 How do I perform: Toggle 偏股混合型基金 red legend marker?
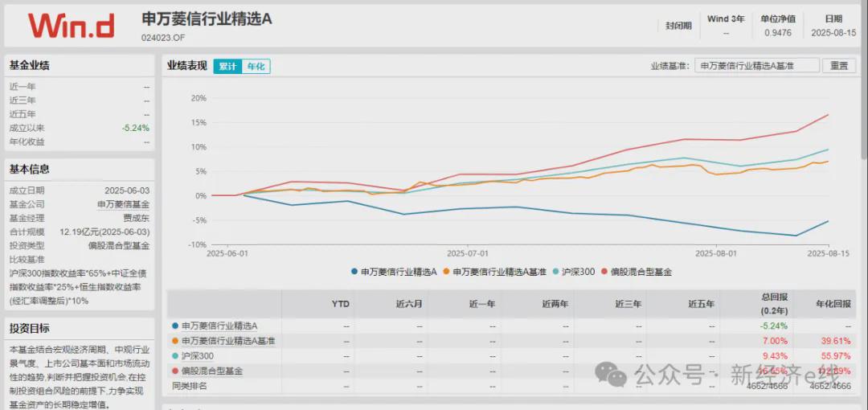pyautogui.click(x=604, y=272)
